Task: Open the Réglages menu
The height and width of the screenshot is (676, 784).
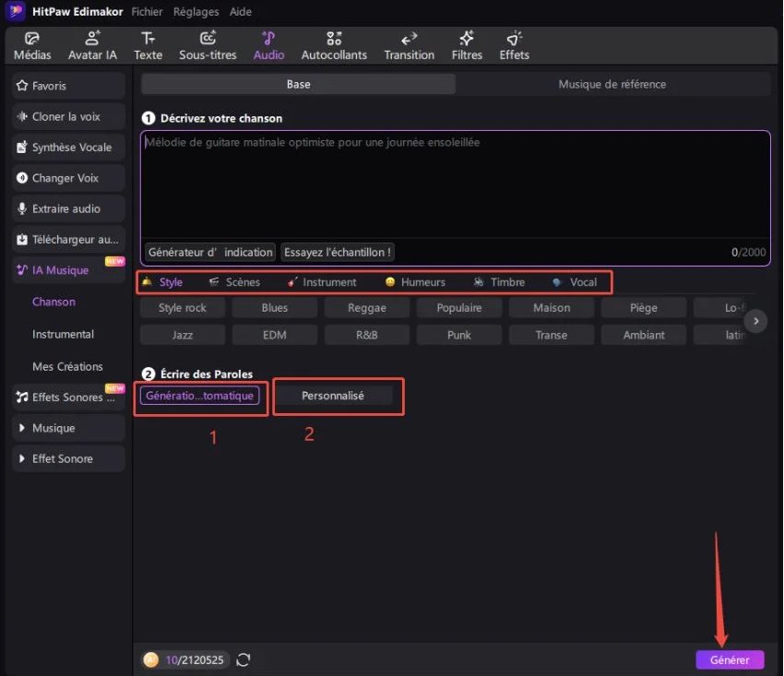Action: pyautogui.click(x=196, y=12)
